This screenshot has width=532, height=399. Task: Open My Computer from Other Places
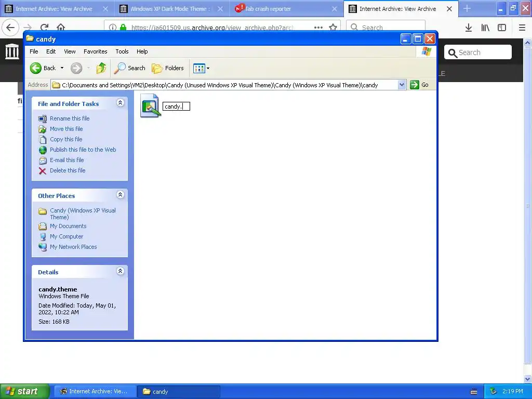(66, 236)
